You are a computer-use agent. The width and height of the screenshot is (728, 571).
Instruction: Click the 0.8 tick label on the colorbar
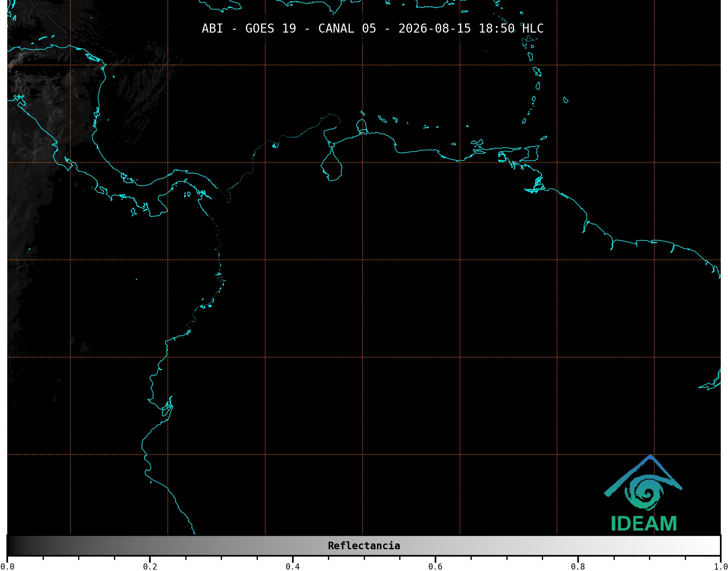578,567
